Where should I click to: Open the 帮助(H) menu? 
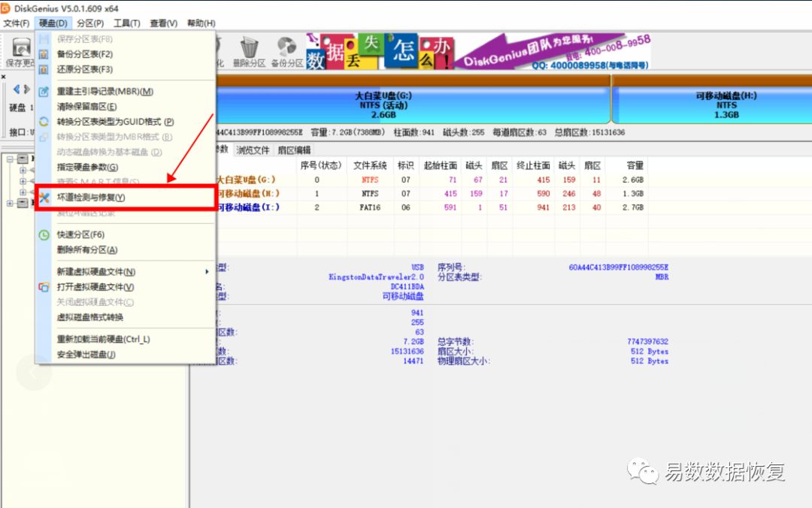coord(201,23)
